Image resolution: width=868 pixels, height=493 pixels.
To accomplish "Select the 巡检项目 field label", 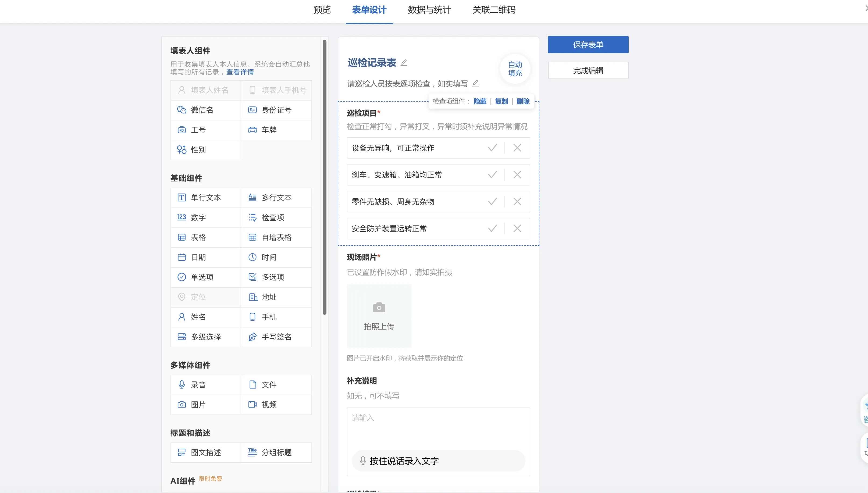I will point(362,113).
